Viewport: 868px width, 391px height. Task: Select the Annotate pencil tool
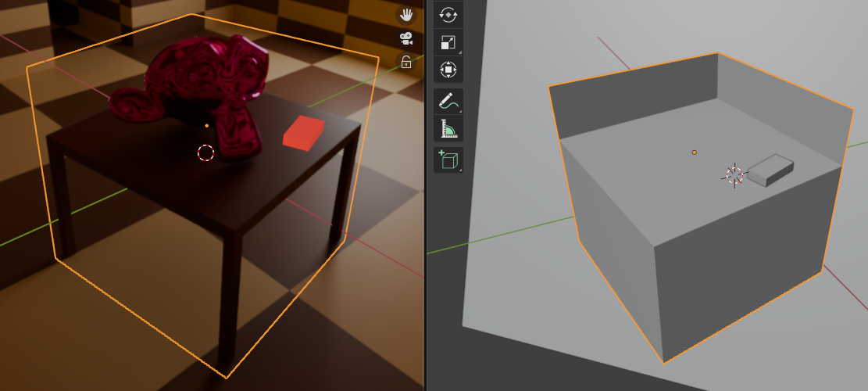click(448, 102)
